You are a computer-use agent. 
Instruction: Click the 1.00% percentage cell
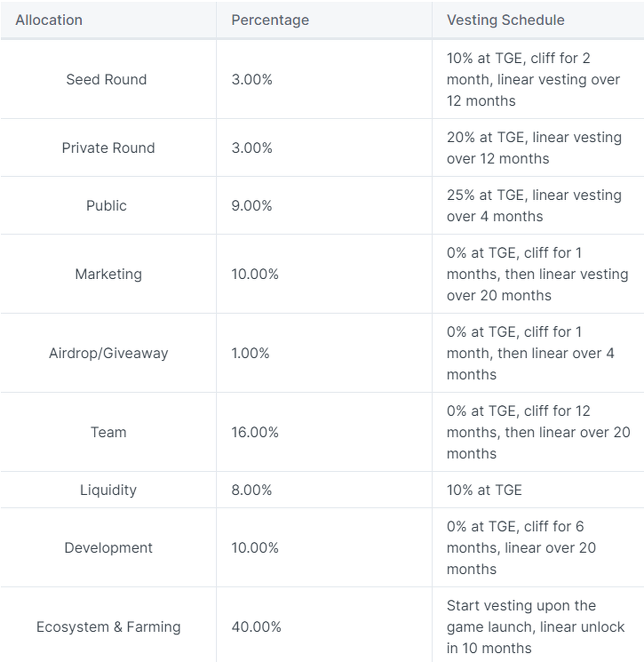[250, 353]
